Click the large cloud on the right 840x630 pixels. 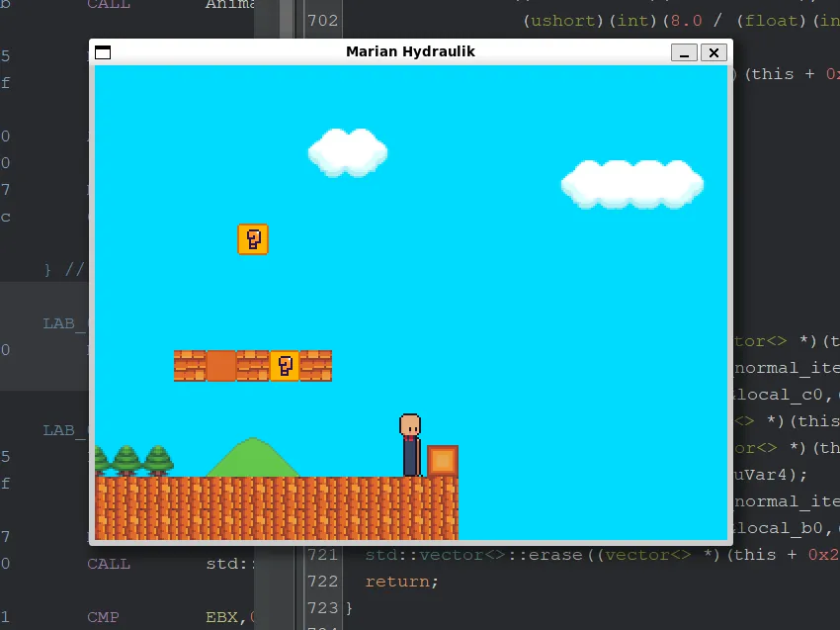pyautogui.click(x=631, y=184)
